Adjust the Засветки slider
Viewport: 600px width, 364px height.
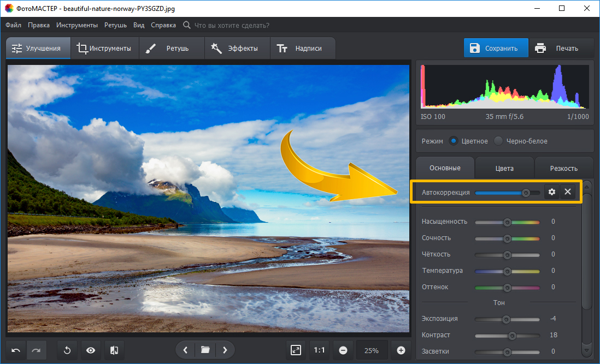point(508,352)
